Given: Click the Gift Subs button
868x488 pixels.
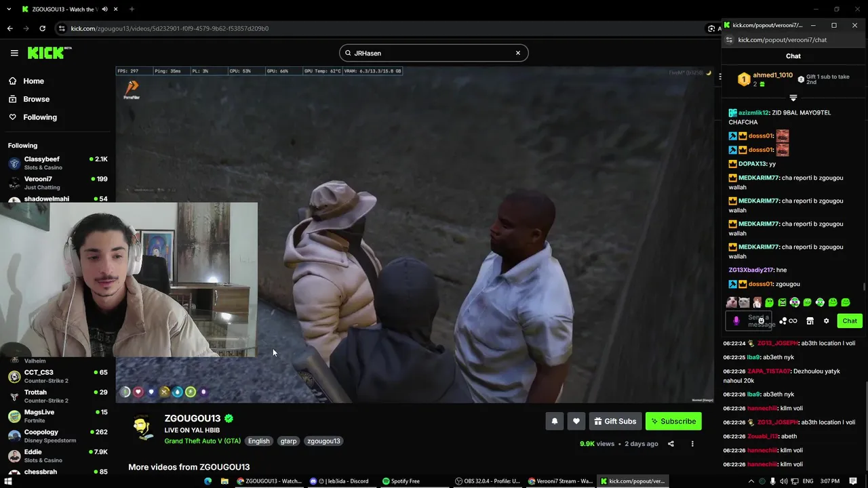Looking at the screenshot, I should coord(615,421).
